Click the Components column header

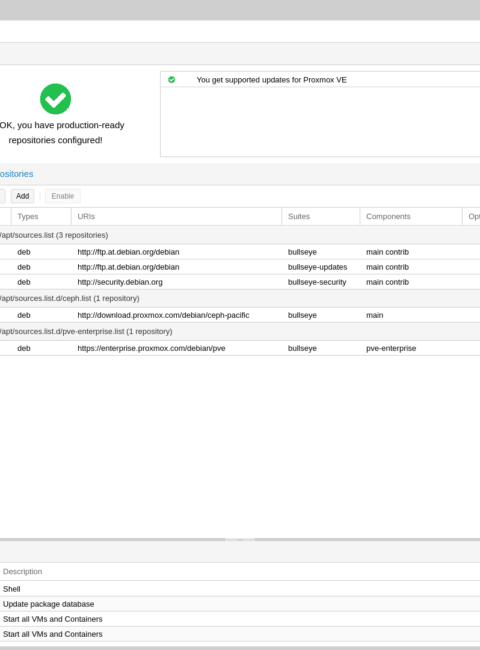click(411, 216)
